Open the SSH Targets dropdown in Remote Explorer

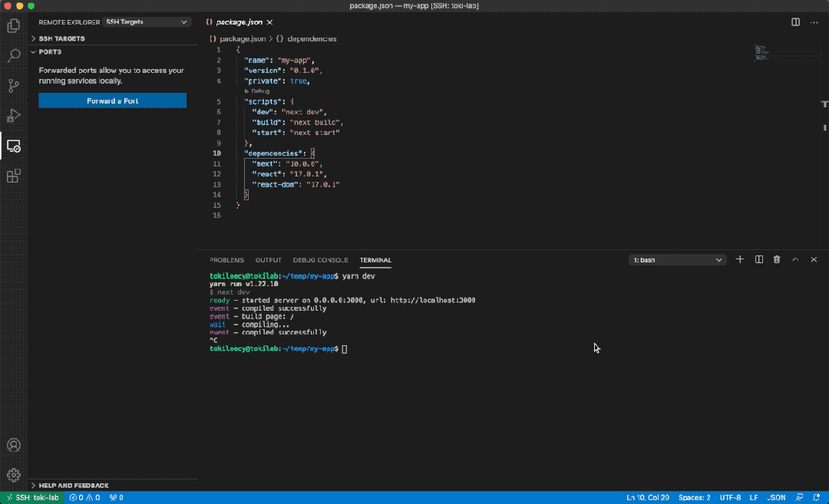[x=146, y=21]
